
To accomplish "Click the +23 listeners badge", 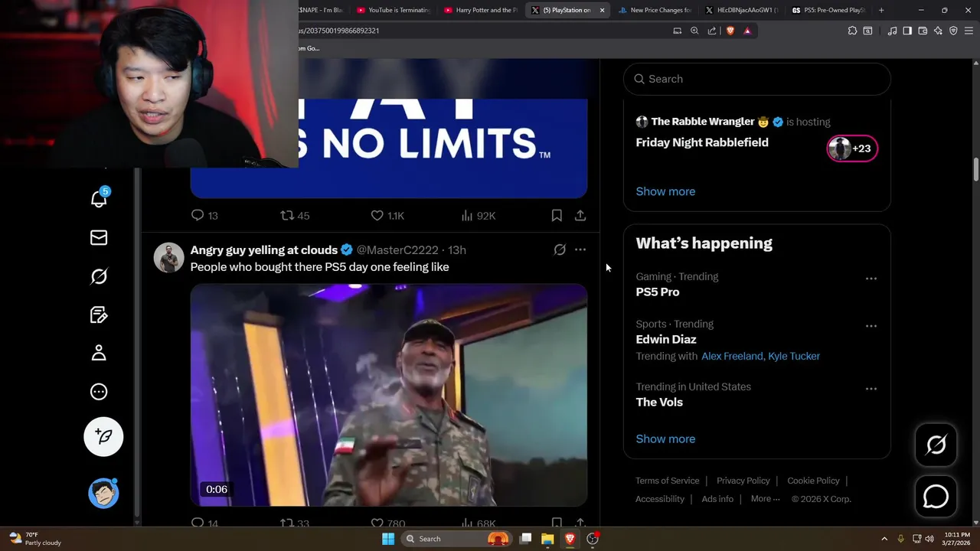I will 852,148.
